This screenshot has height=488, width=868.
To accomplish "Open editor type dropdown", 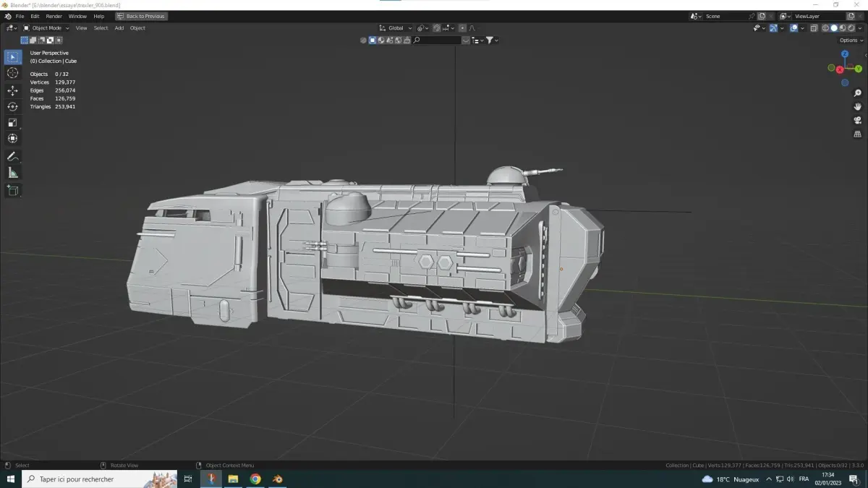I will point(12,28).
